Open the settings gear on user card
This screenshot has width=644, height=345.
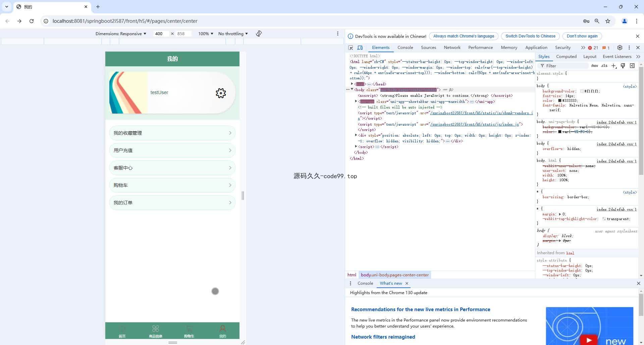point(221,93)
